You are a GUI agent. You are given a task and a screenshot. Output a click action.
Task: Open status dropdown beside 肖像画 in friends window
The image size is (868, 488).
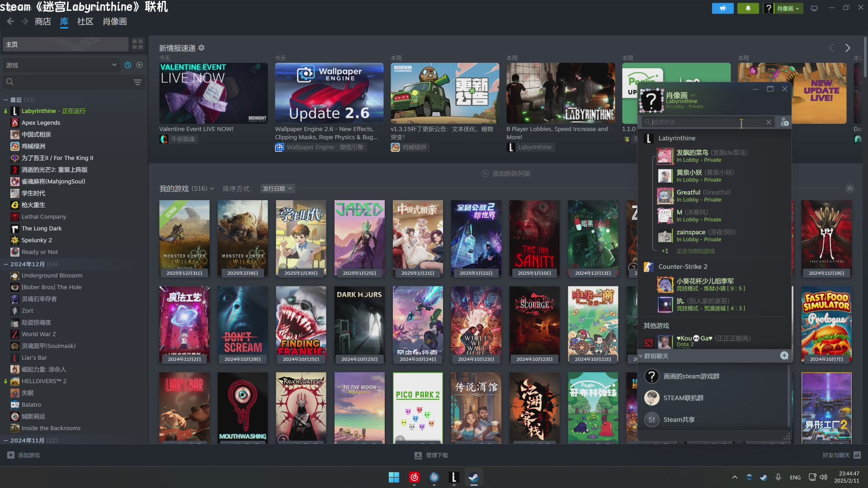693,95
